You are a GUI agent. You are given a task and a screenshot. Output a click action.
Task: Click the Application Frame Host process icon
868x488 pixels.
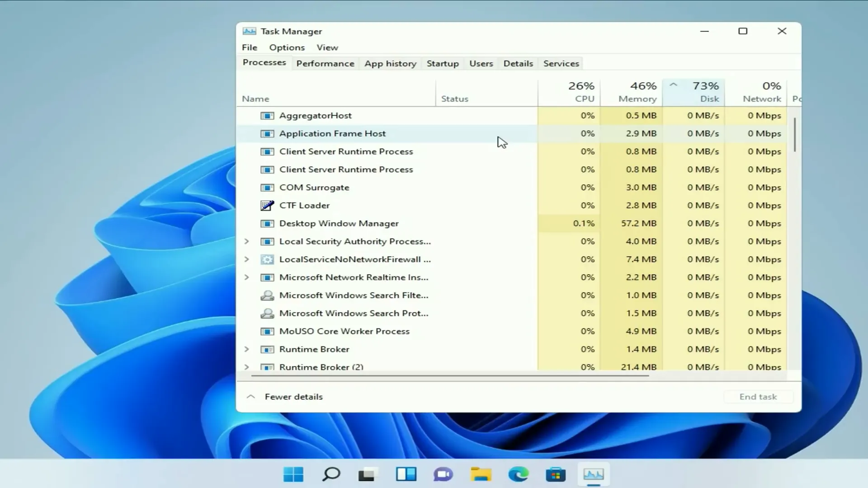pos(267,134)
